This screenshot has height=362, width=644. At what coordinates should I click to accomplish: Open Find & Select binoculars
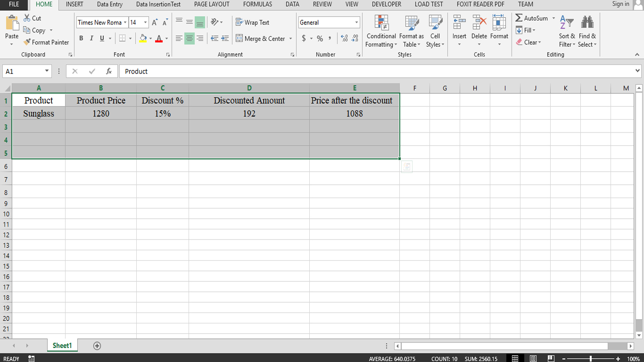click(587, 31)
